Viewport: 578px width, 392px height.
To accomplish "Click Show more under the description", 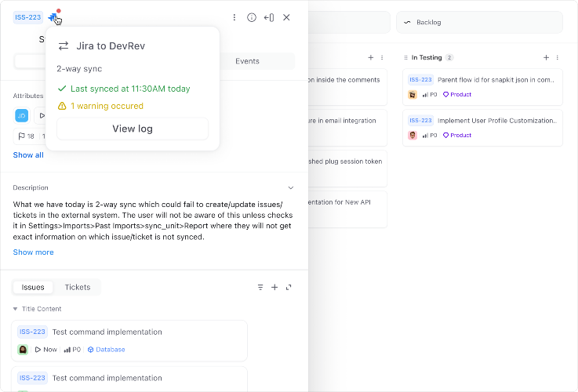I will tap(34, 252).
